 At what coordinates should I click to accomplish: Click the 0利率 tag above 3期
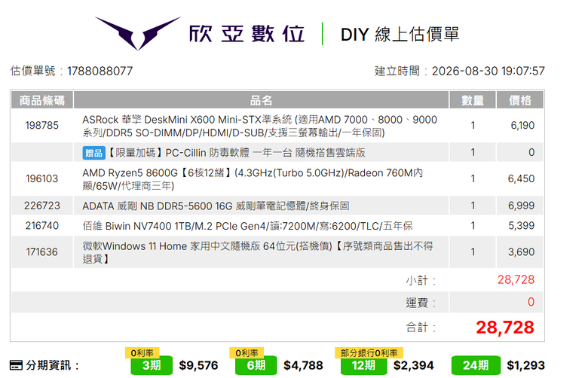142,352
